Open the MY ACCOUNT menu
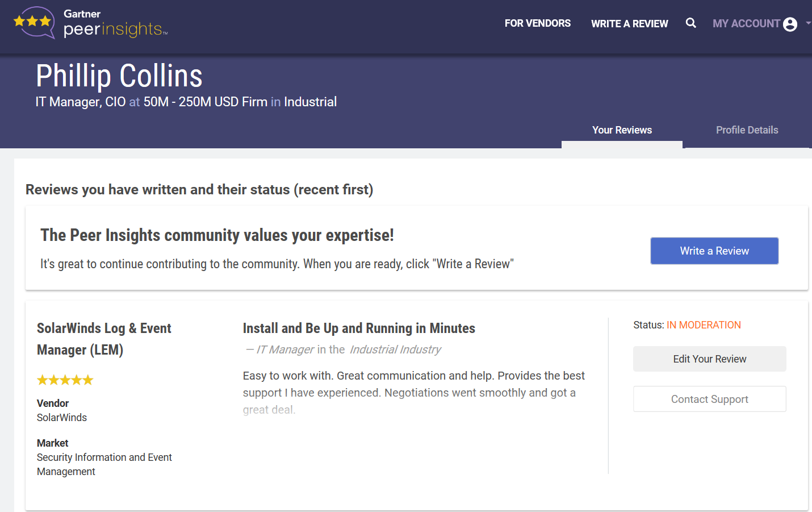This screenshot has width=812, height=512. tap(746, 23)
